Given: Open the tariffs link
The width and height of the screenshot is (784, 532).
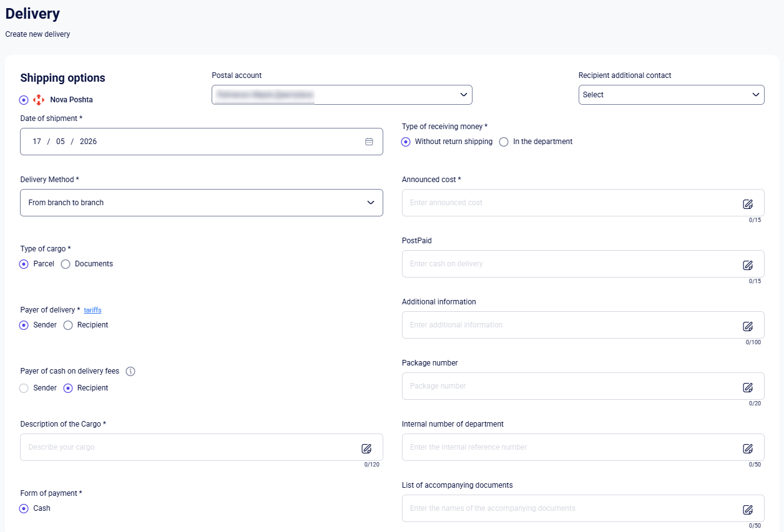Looking at the screenshot, I should [92, 310].
